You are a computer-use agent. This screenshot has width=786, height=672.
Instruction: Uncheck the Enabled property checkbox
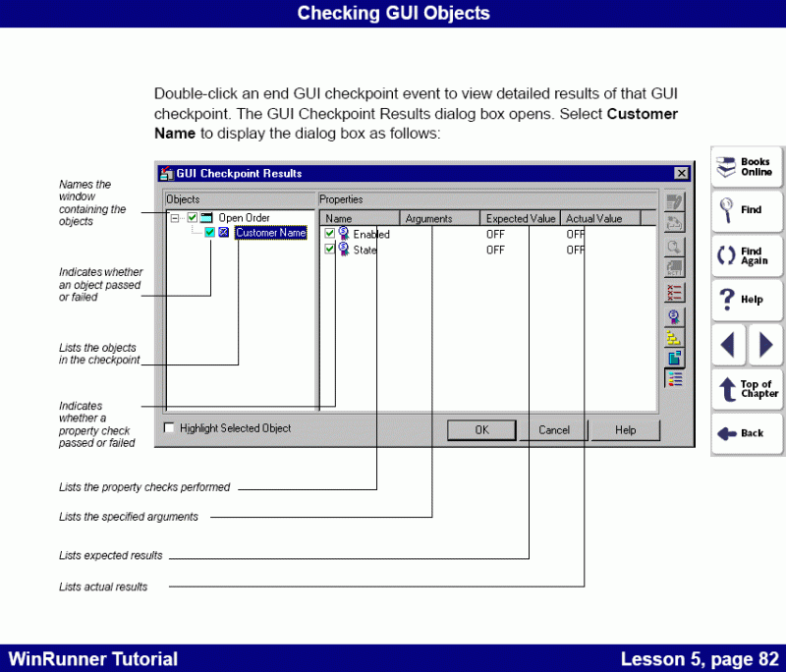pos(329,234)
